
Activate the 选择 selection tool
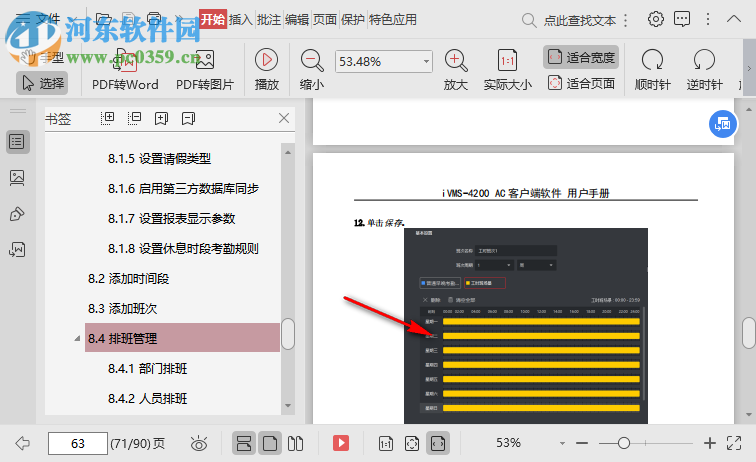tap(42, 83)
